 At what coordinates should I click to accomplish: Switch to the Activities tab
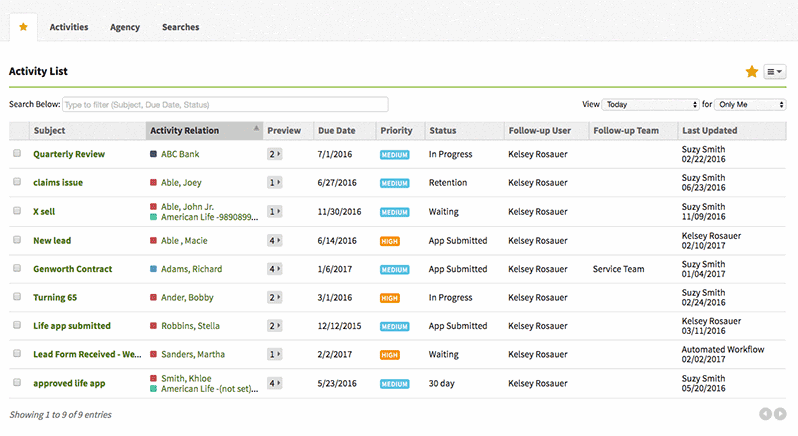[69, 27]
